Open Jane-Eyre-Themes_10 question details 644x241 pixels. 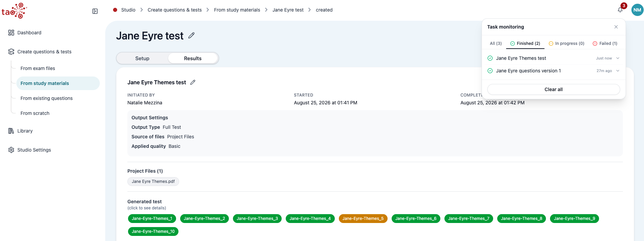pyautogui.click(x=153, y=231)
